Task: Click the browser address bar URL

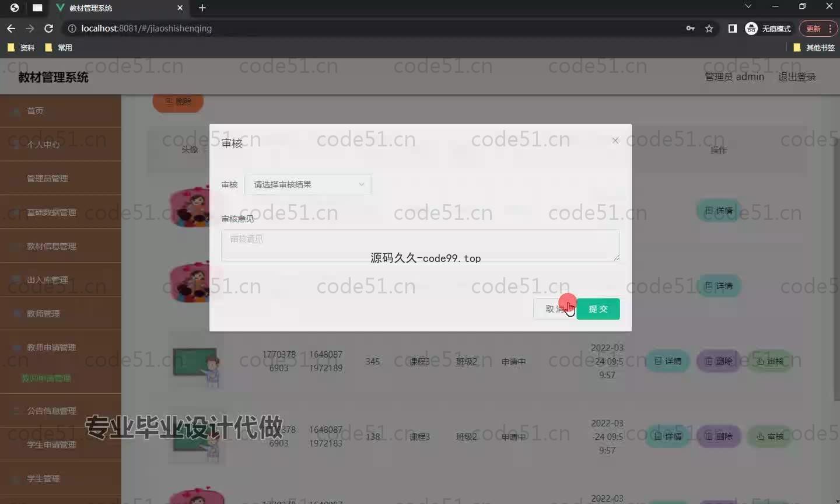Action: 146,28
